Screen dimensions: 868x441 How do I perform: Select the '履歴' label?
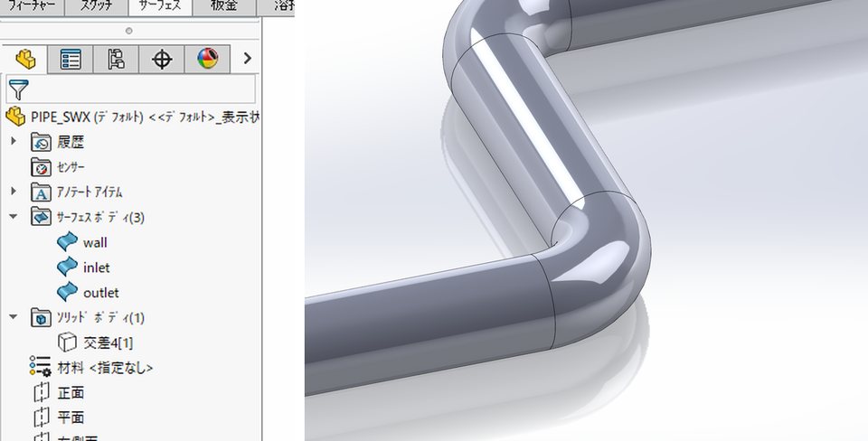click(71, 142)
